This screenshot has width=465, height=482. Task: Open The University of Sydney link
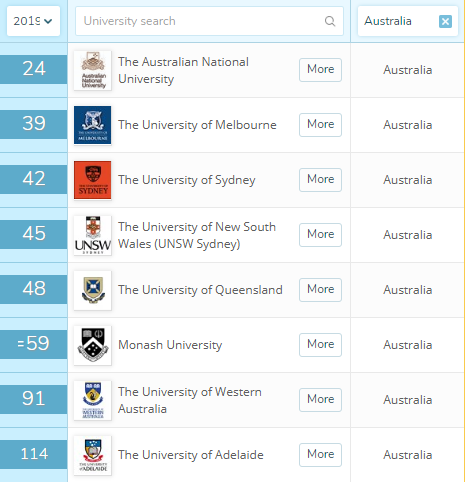pyautogui.click(x=187, y=180)
